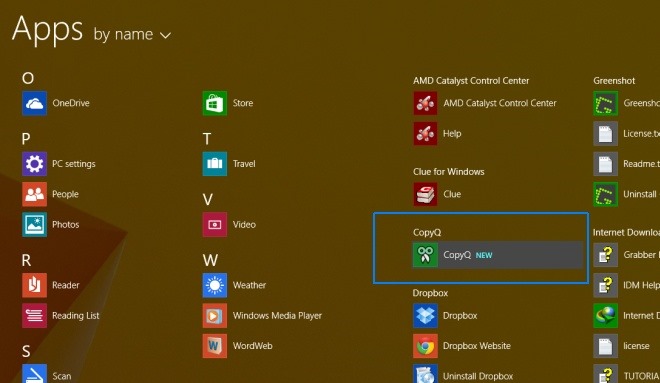Open the TUTORIAL help icon

pyautogui.click(x=605, y=374)
